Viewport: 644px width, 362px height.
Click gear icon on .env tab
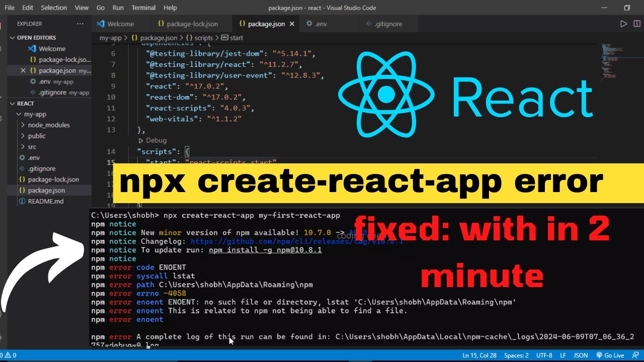pyautogui.click(x=309, y=24)
